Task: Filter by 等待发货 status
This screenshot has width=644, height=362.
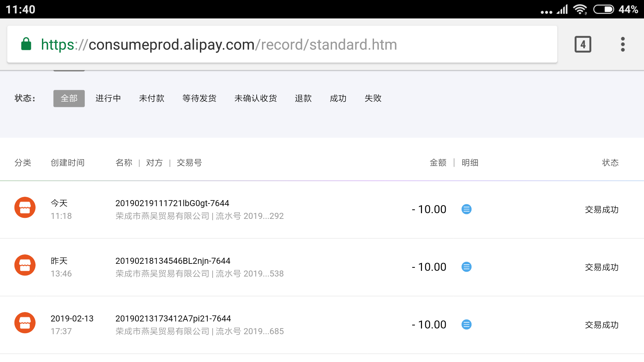Action: pyautogui.click(x=199, y=98)
